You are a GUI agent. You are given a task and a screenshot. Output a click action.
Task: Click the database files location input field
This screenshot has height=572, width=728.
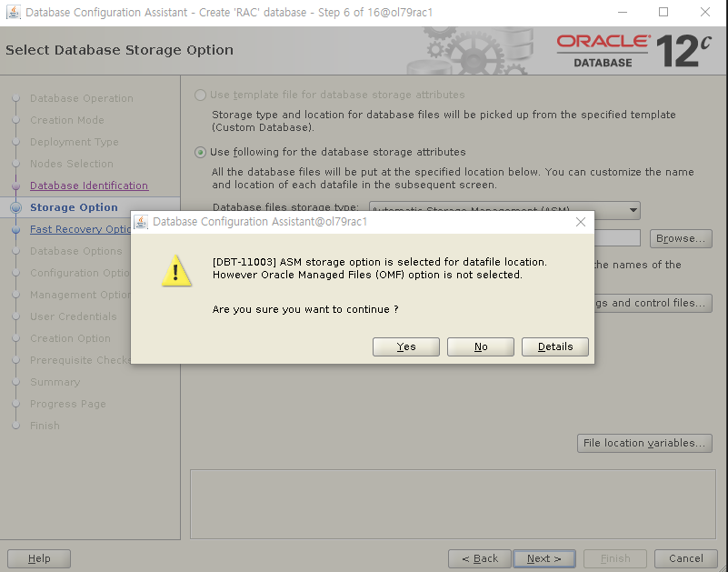617,238
